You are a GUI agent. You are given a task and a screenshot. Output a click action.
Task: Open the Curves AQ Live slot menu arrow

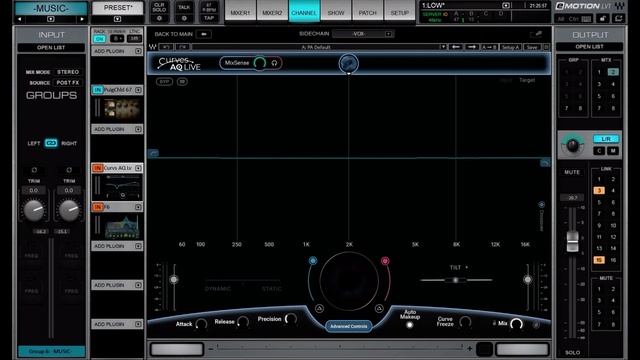[138, 168]
